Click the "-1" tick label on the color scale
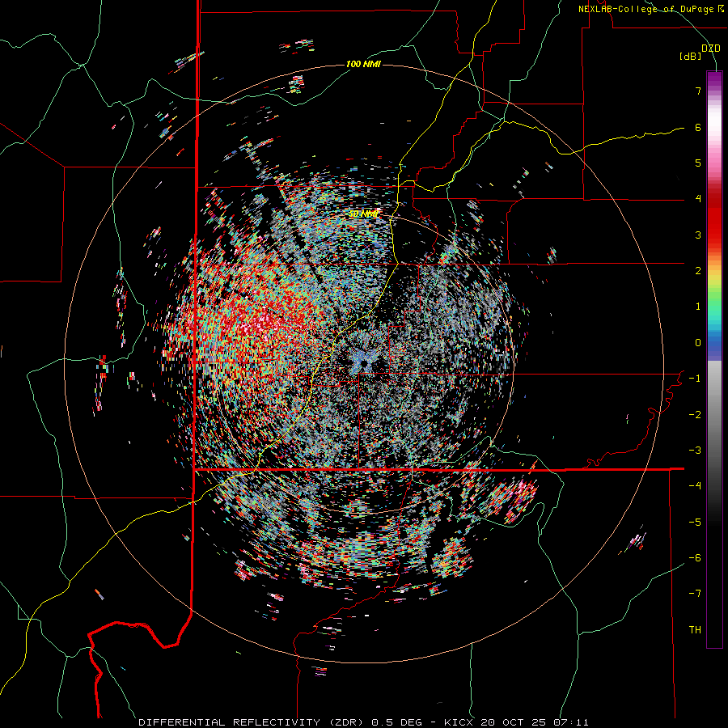This screenshot has height=728, width=728. (x=695, y=379)
